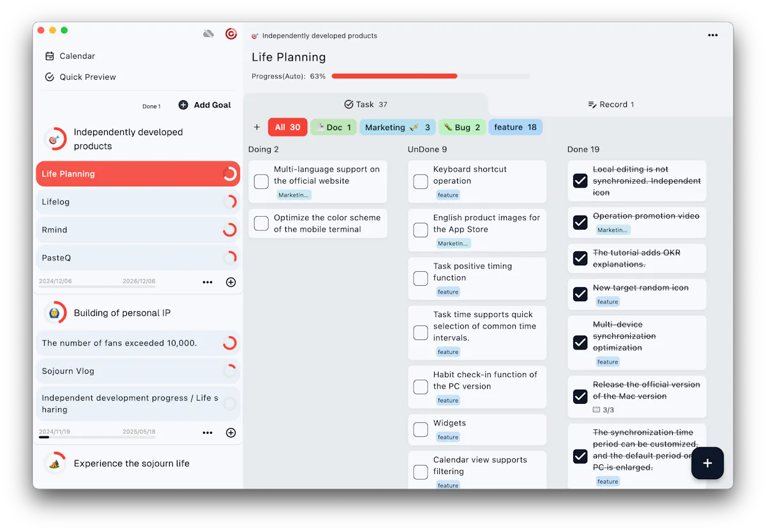The height and width of the screenshot is (532, 766).
Task: Click the plus icon to add a tag
Action: [x=257, y=127]
